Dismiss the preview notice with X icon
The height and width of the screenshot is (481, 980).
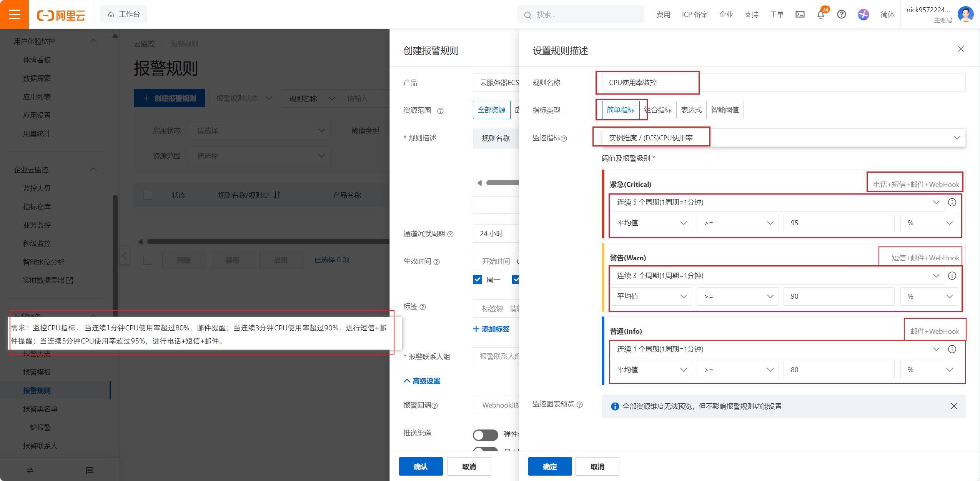coord(954,406)
